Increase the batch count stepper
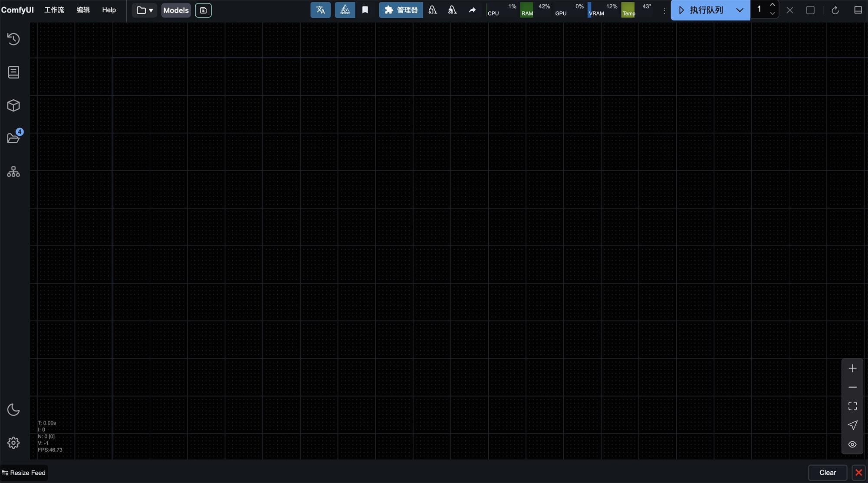Viewport: 868px width, 483px height. pos(772,5)
